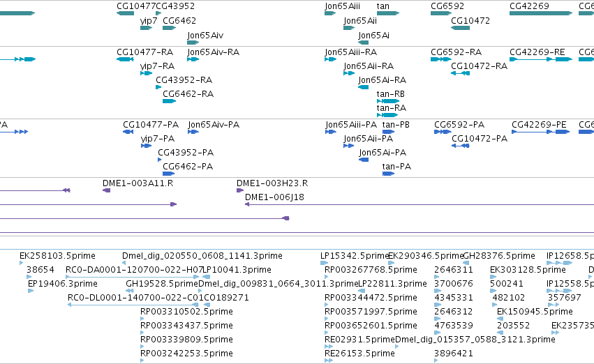This screenshot has height=364, width=594.
Task: Click the yip7 gene label
Action: click(x=149, y=21)
